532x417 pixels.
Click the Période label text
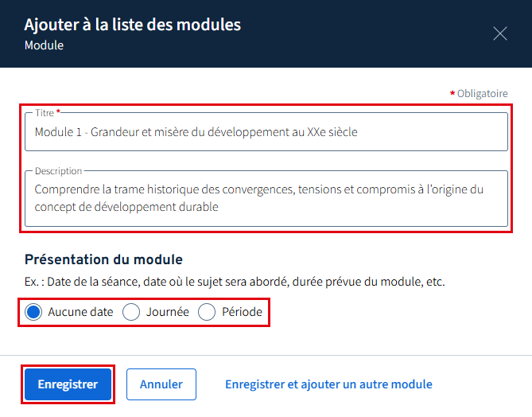(x=242, y=312)
